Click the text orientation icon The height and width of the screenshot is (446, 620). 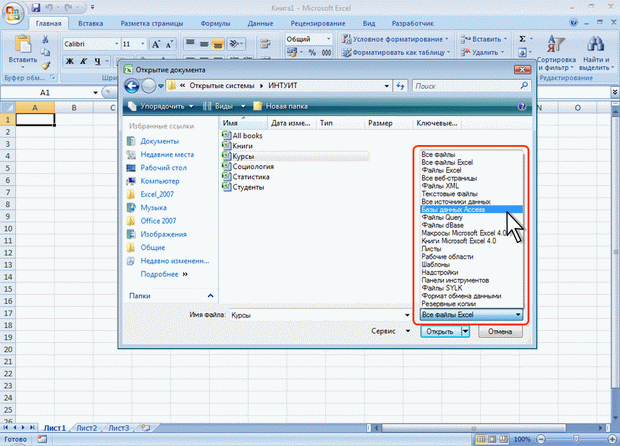236,43
